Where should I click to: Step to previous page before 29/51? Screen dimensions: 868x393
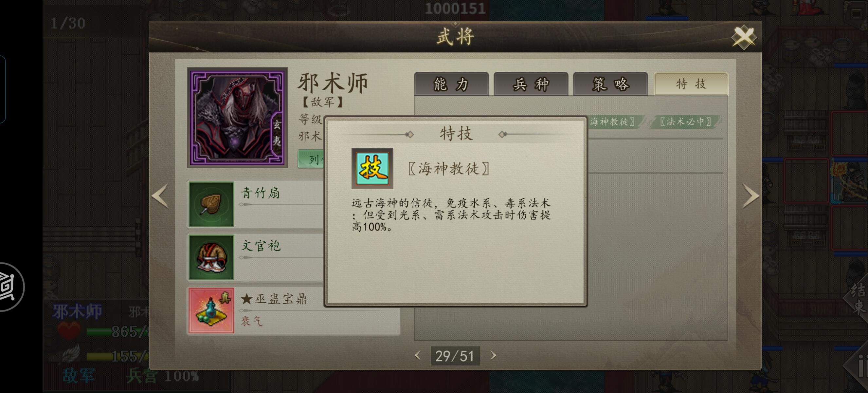[418, 356]
